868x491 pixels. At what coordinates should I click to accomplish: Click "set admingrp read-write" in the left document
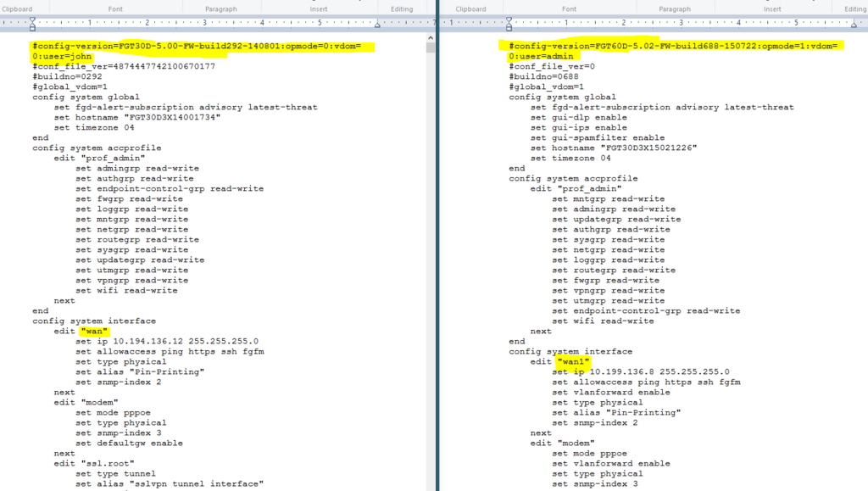pos(137,168)
